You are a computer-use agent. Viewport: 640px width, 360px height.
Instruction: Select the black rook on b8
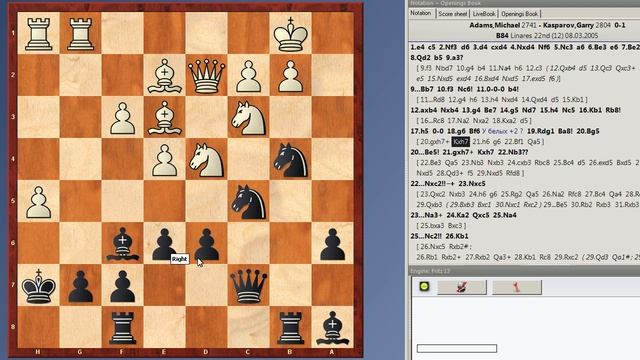point(290,328)
